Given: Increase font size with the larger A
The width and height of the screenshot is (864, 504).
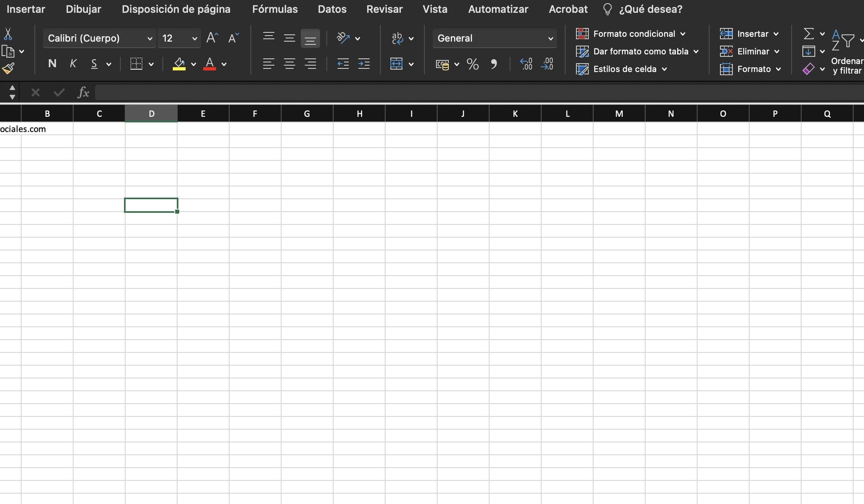Looking at the screenshot, I should pyautogui.click(x=212, y=38).
